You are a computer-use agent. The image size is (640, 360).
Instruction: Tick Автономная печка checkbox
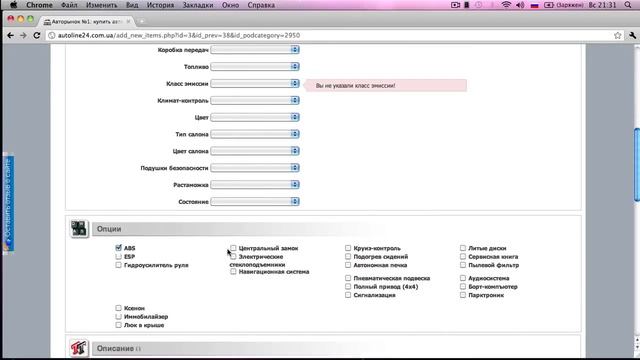point(348,265)
